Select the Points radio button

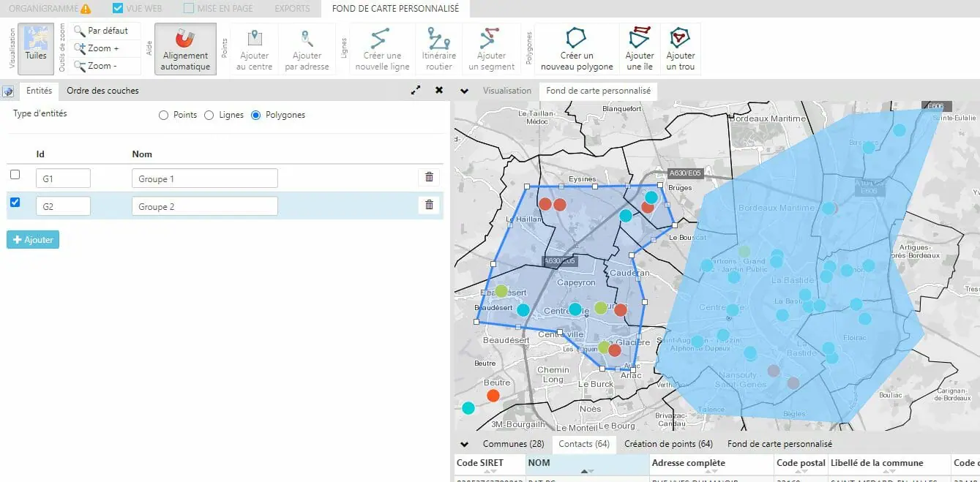tap(164, 116)
